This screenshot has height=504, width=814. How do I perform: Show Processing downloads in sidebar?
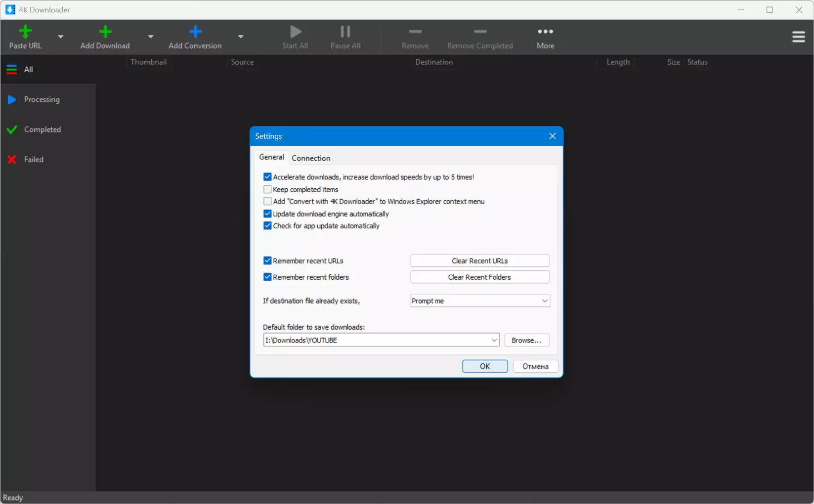coord(48,100)
